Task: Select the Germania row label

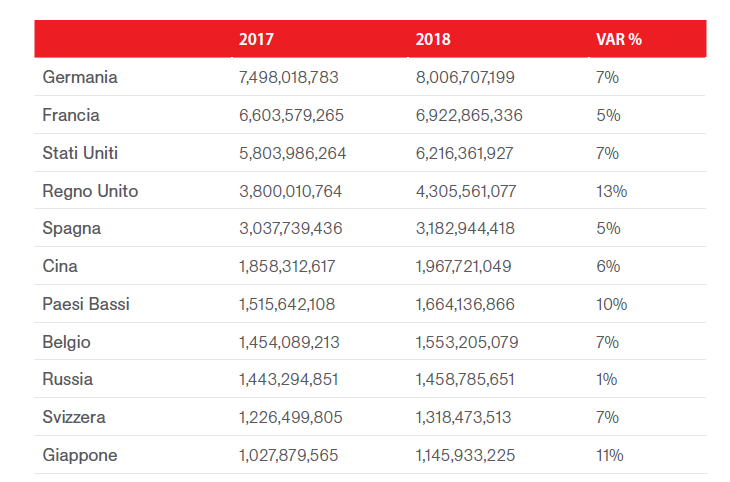Action: 80,77
